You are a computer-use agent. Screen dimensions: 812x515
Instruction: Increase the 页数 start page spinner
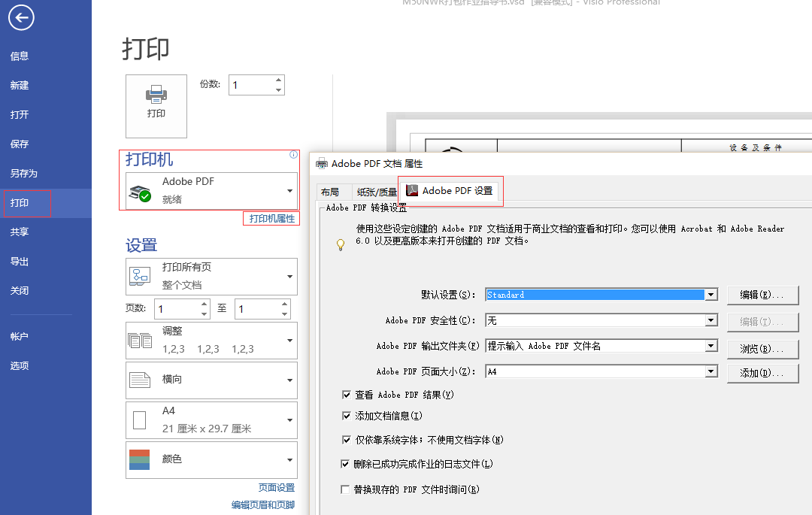tap(204, 304)
